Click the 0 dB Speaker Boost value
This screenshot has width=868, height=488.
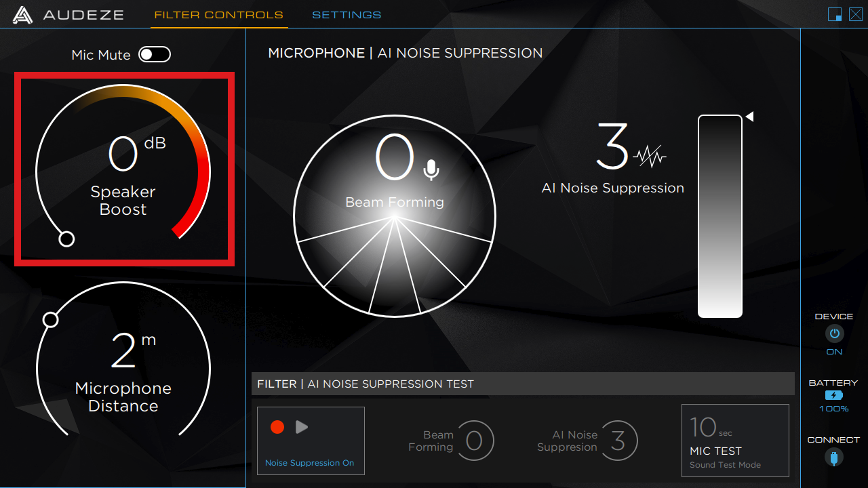136,153
